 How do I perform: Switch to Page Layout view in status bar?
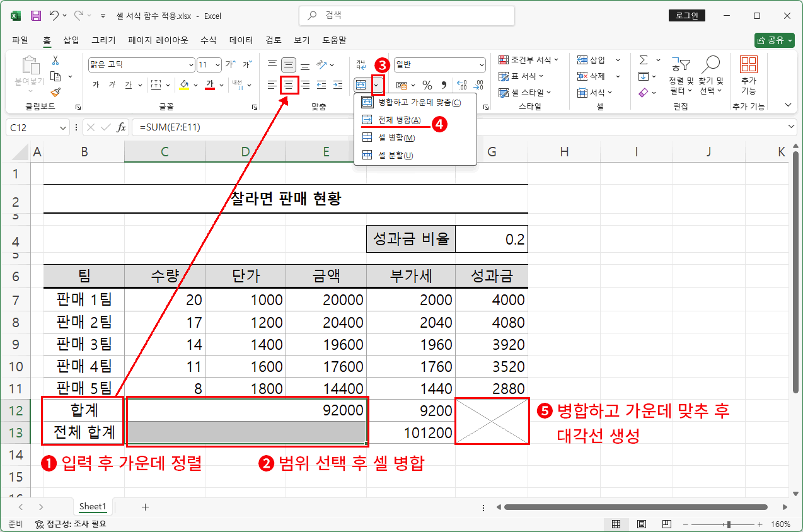641,524
